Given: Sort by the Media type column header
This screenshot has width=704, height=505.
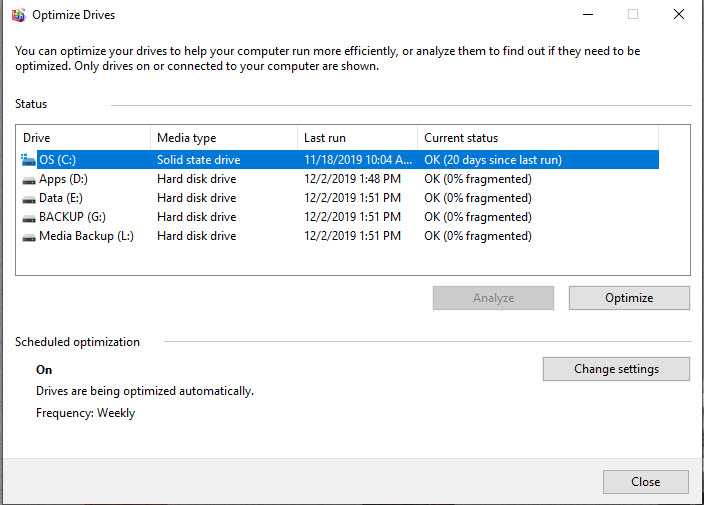Looking at the screenshot, I should click(x=224, y=138).
